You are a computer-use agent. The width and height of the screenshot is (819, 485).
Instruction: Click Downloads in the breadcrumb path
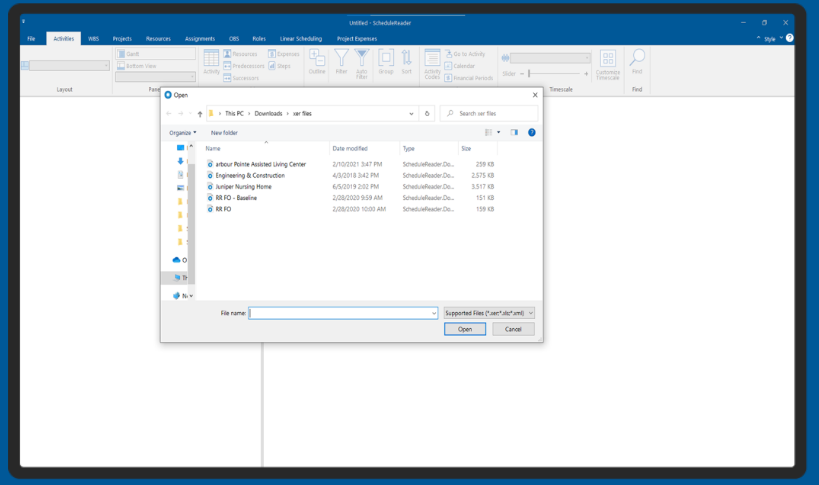click(x=268, y=113)
